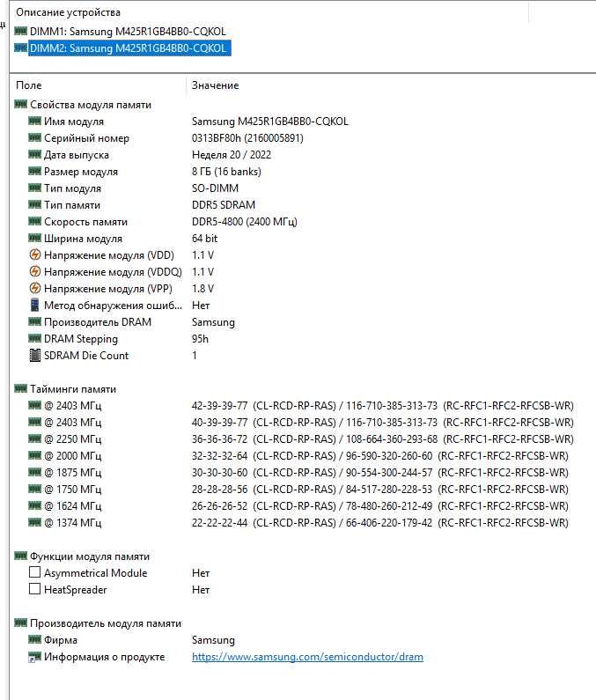Screen dimensions: 596x700
Task: Click the memory icon beside DIMM2
Action: click(20, 48)
